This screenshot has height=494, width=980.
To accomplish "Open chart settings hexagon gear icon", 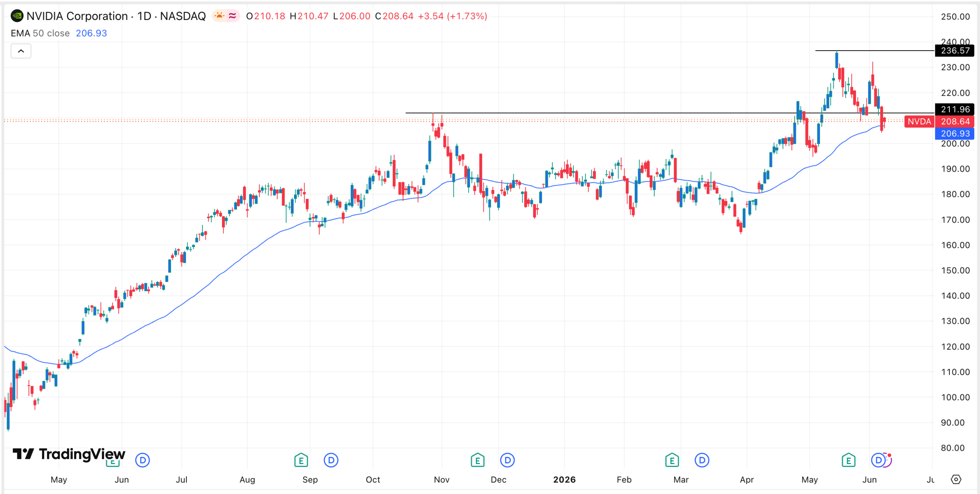I will click(x=956, y=479).
